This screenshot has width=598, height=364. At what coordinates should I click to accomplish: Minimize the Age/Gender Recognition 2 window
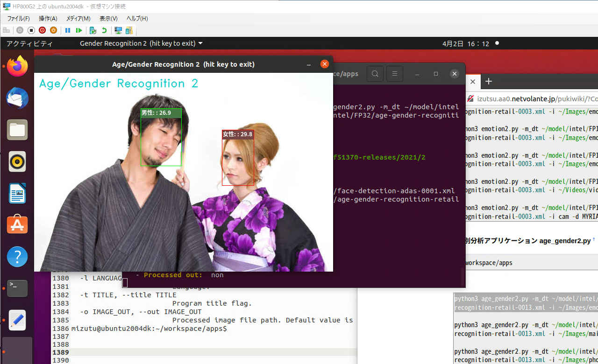(309, 64)
